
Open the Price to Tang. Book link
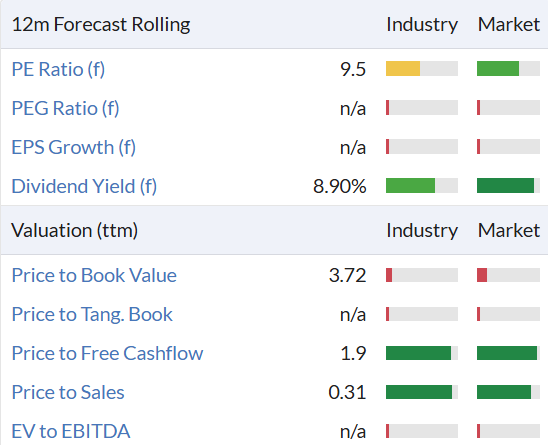tap(92, 314)
